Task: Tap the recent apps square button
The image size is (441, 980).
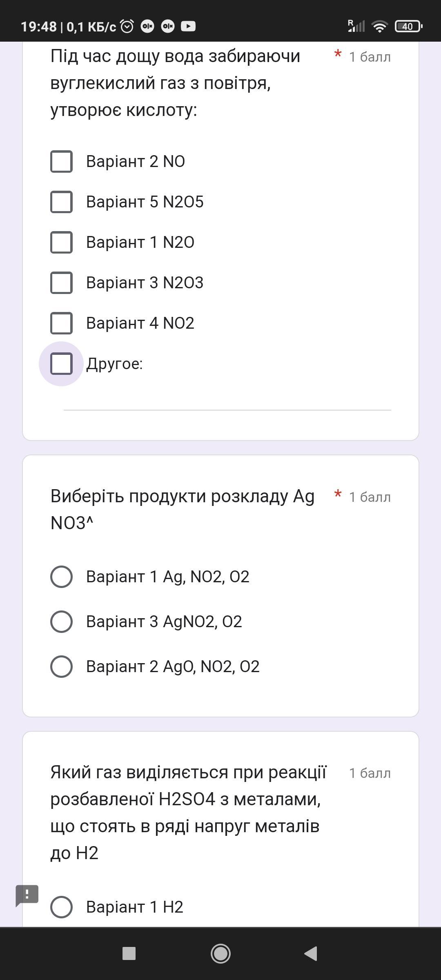Action: coord(129,954)
